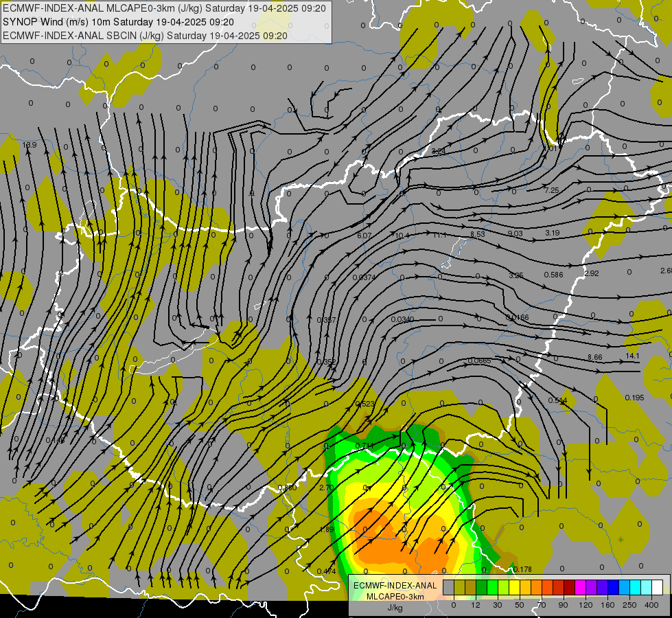Click the magenta swatch in the legend
The width and height of the screenshot is (672, 618).
point(580,588)
